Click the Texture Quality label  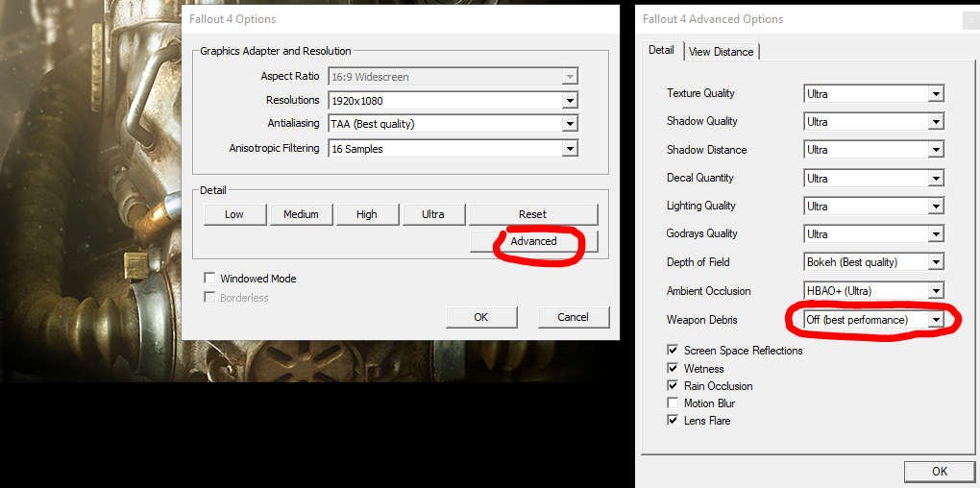[x=700, y=93]
